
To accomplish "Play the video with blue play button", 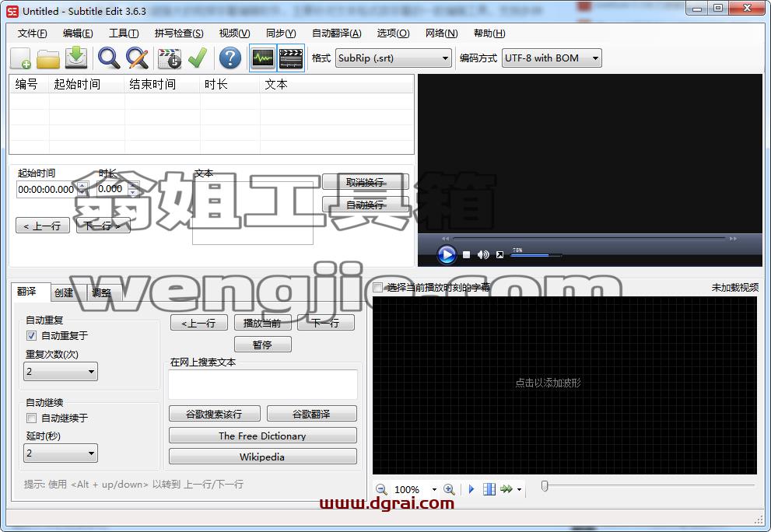I will (447, 254).
